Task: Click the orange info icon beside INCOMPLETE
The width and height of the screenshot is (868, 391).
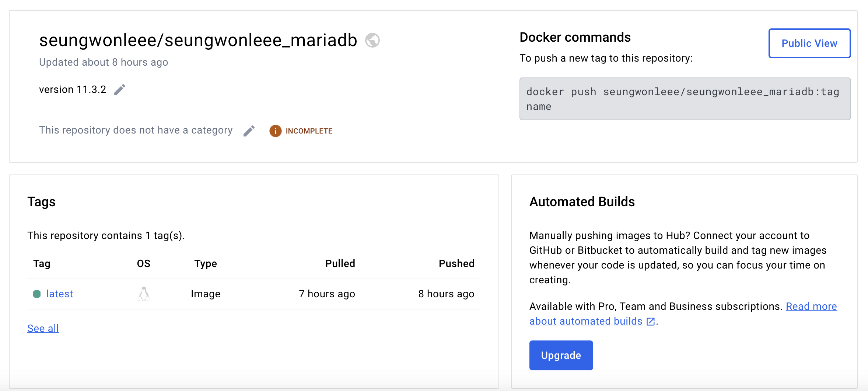Action: (275, 131)
